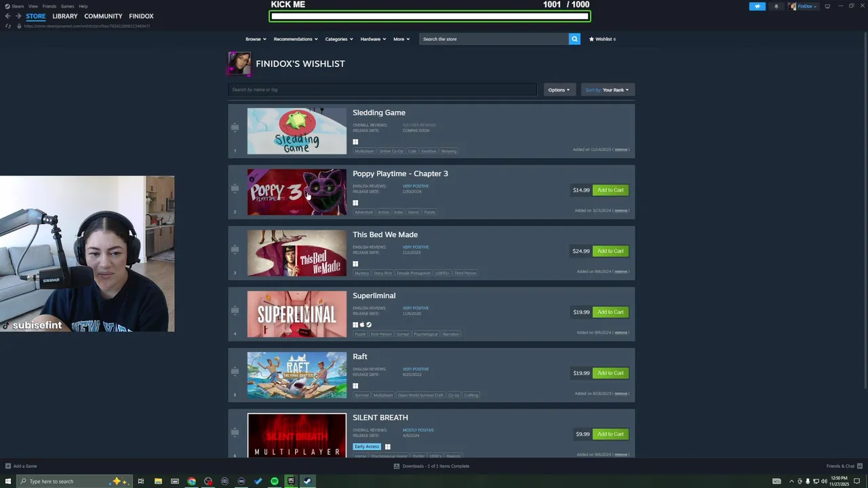Image resolution: width=868 pixels, height=488 pixels.
Task: Remove Poppy Playtime - Chapter 3 from wishlist
Action: click(x=620, y=211)
